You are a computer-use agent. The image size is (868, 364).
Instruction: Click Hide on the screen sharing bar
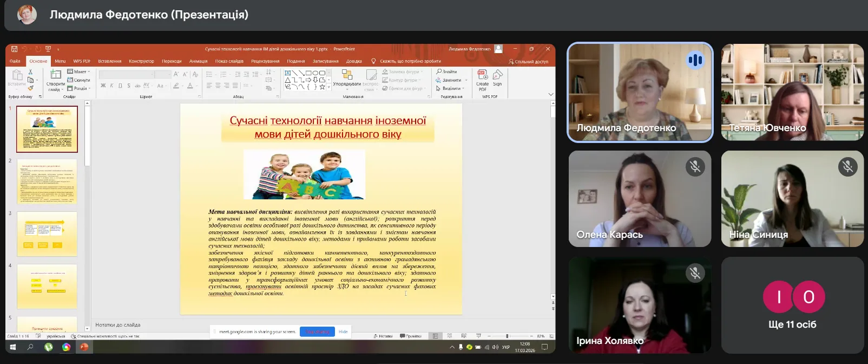[x=343, y=331]
